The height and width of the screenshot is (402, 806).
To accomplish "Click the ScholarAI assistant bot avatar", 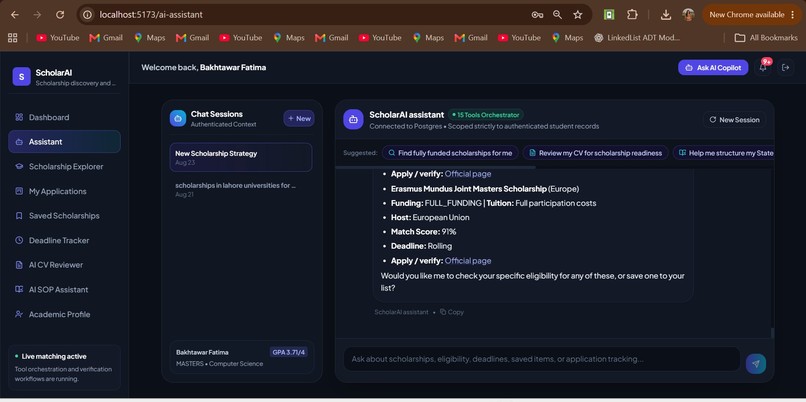I will (x=353, y=119).
